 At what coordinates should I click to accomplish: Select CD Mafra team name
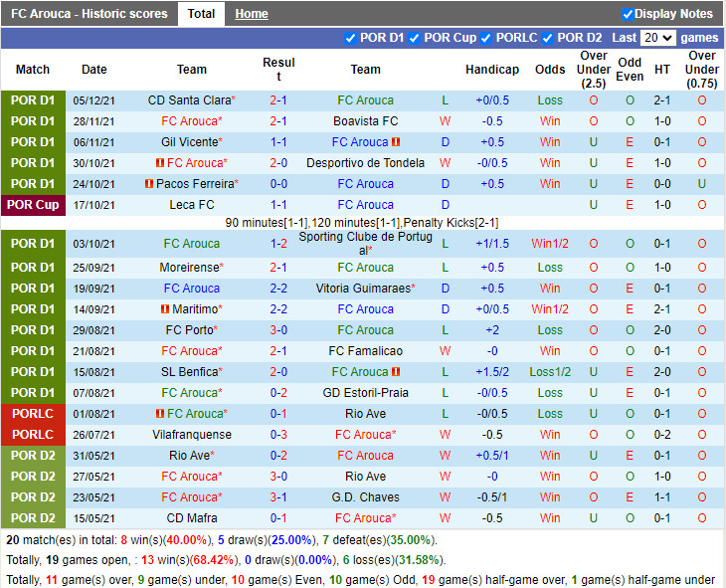(192, 517)
